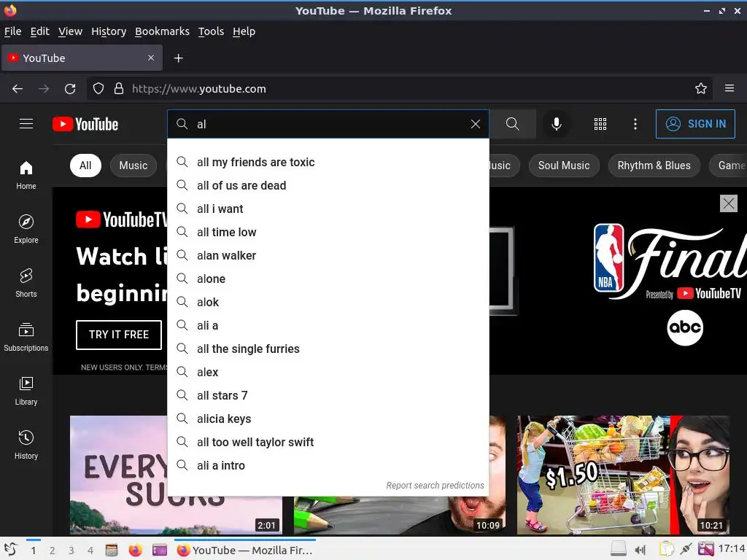
Task: Choose suggestion 'ali a intro'
Action: 328,466
